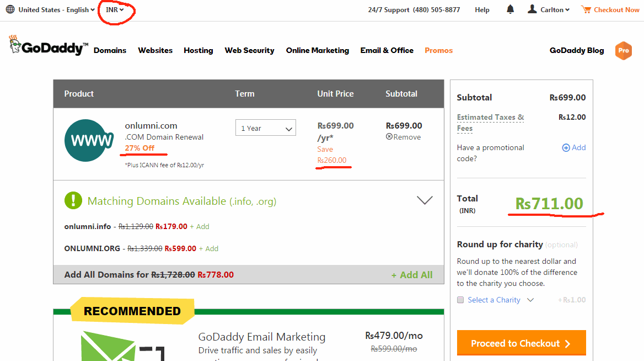This screenshot has width=644, height=361.
Task: Open the Websites menu
Action: pos(155,50)
